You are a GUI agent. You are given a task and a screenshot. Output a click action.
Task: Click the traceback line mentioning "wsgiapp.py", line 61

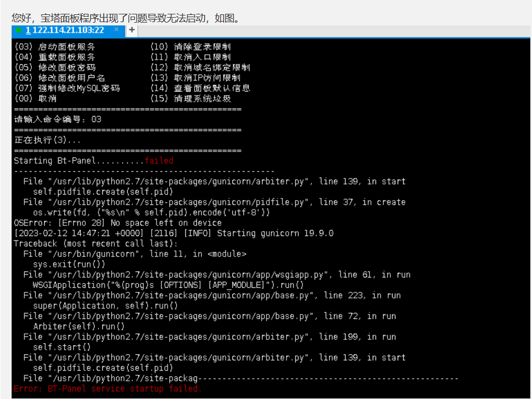click(217, 275)
